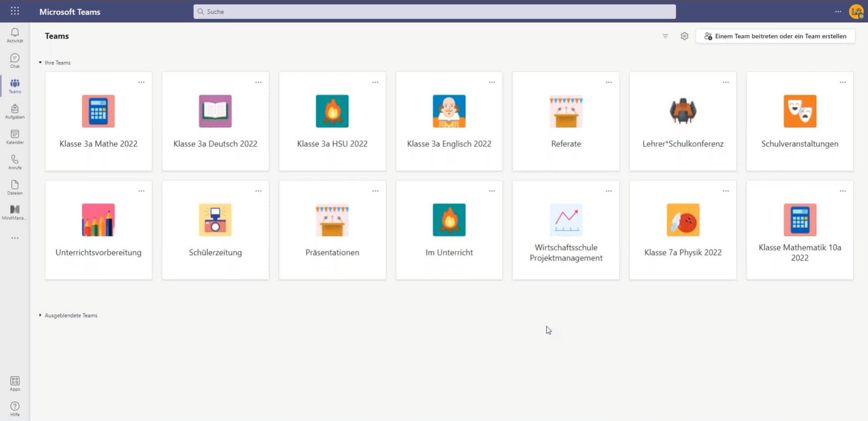
Task: Open more options for Schulveranstaltungen team
Action: click(843, 82)
